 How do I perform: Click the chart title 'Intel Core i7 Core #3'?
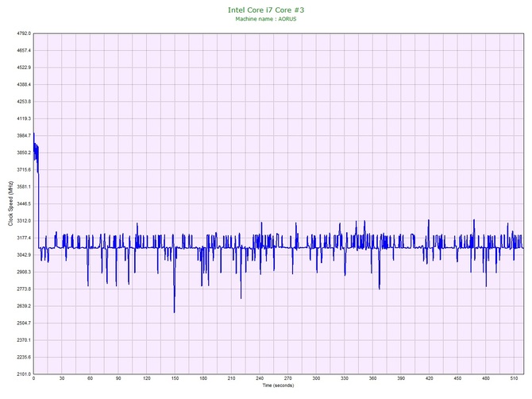(x=266, y=10)
